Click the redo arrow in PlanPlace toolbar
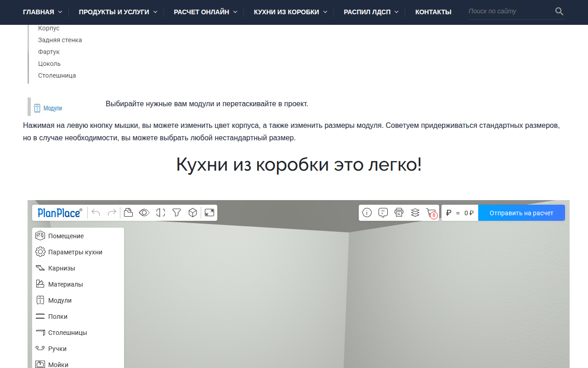 (112, 213)
